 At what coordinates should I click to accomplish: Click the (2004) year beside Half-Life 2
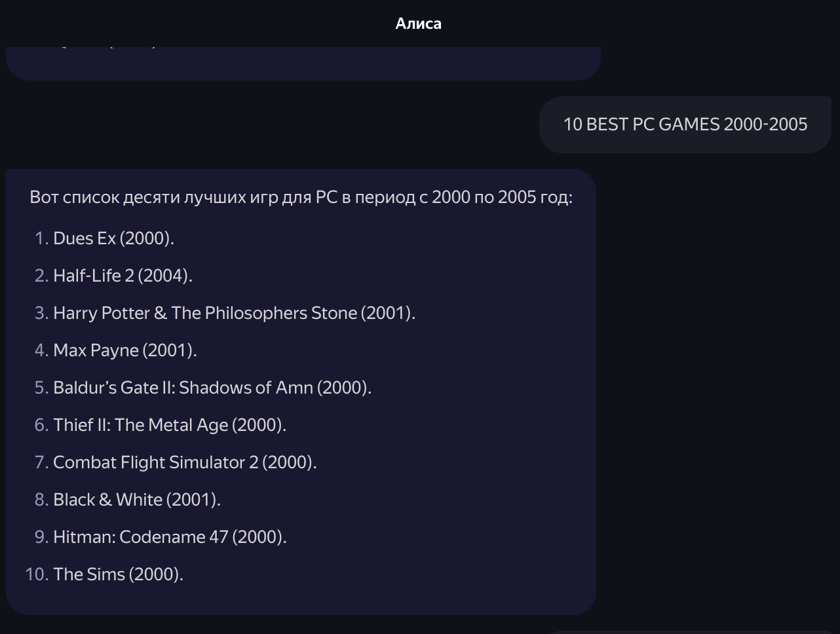(164, 276)
